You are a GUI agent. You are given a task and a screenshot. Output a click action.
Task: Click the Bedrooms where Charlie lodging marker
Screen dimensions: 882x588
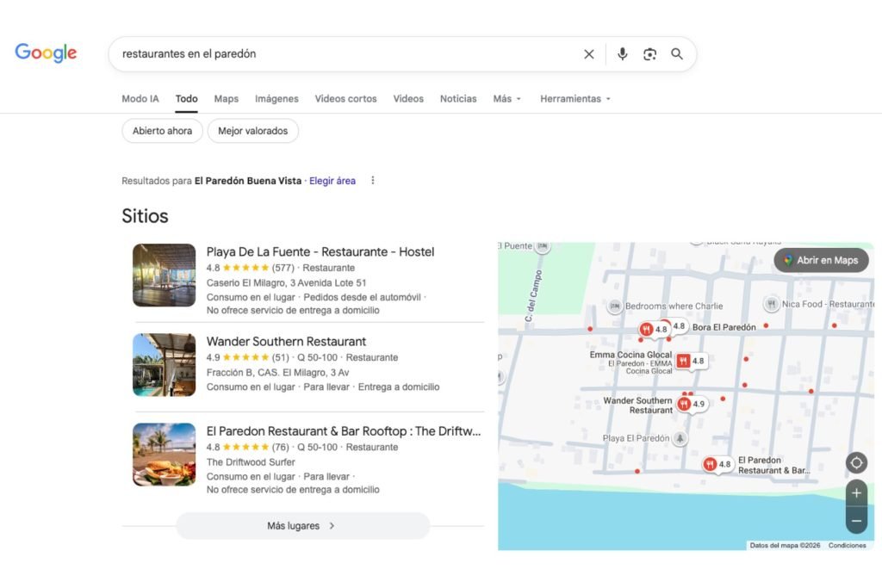click(615, 306)
